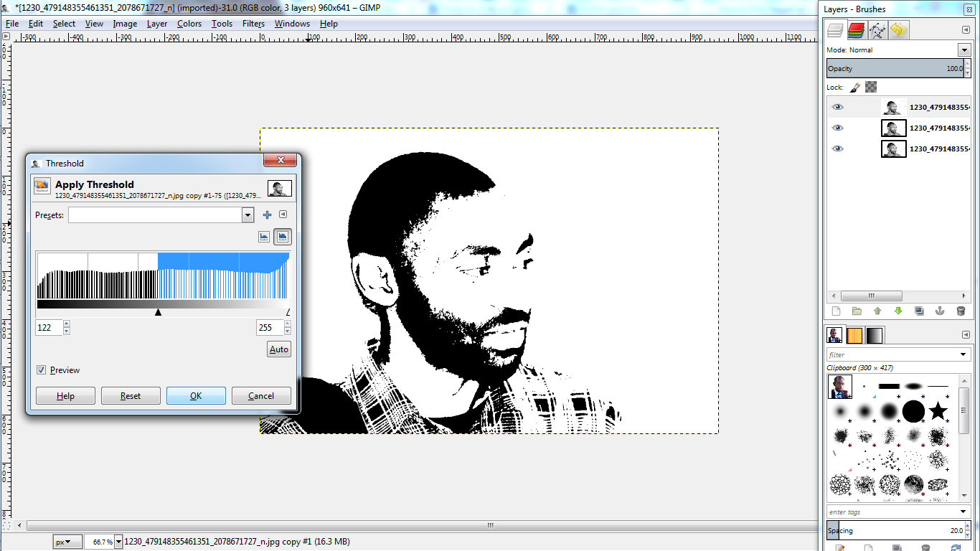Raise the layer with the up arrow
The width and height of the screenshot is (980, 551).
877,311
